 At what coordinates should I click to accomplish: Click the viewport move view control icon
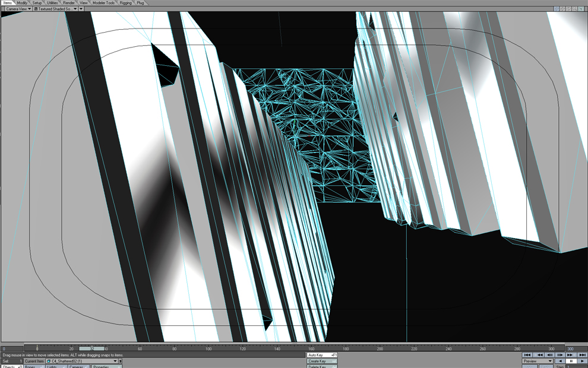(x=562, y=9)
